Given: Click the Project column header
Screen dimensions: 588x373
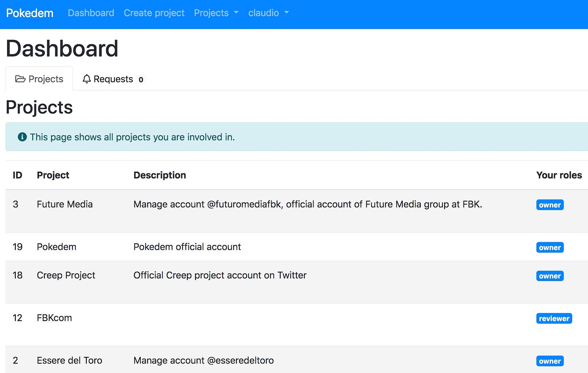Looking at the screenshot, I should pos(53,175).
